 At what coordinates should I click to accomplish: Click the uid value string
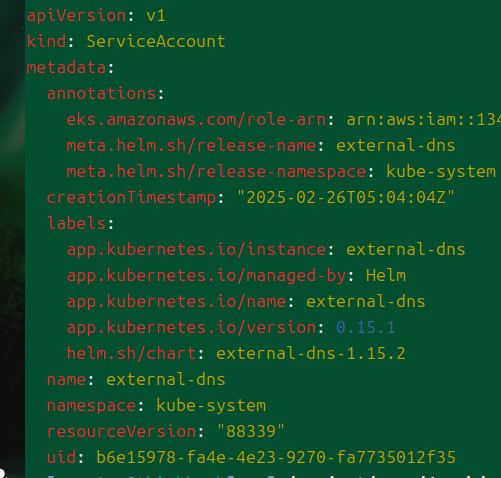point(276,457)
